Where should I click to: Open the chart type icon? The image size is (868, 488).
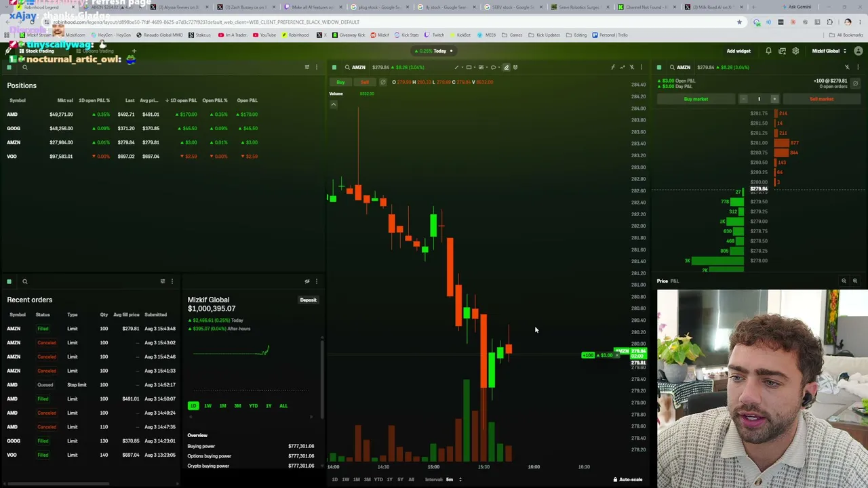[623, 67]
